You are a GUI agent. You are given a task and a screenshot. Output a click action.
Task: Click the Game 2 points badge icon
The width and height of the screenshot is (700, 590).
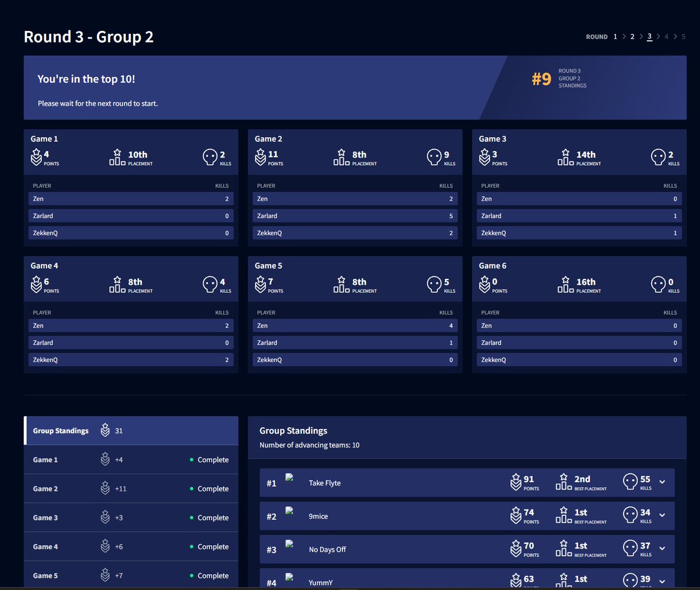coord(260,157)
